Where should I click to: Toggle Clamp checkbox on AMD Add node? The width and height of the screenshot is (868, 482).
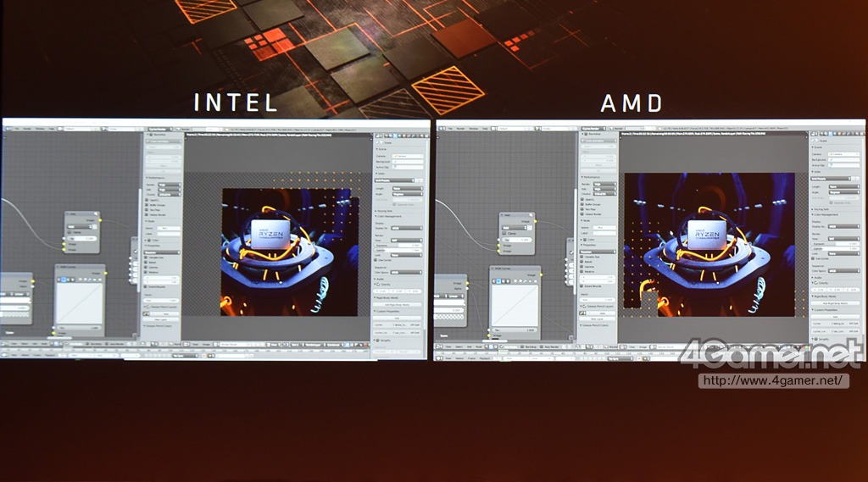pyautogui.click(x=504, y=233)
